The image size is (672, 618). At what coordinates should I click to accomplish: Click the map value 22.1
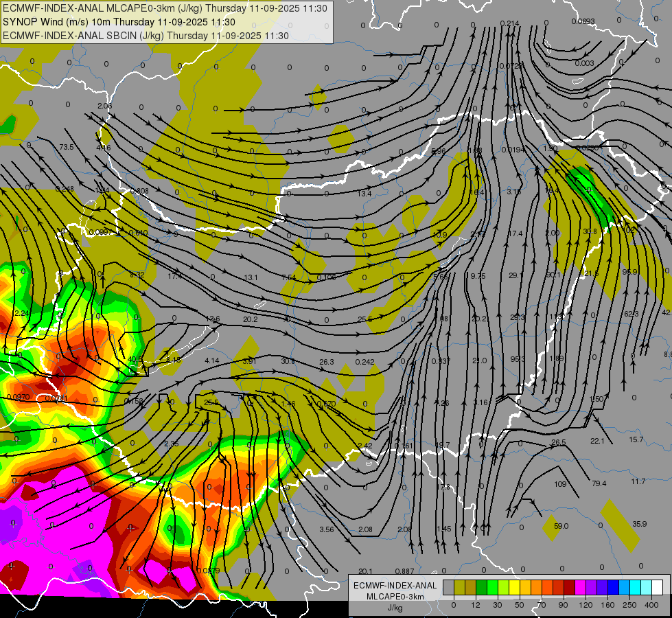point(597,441)
